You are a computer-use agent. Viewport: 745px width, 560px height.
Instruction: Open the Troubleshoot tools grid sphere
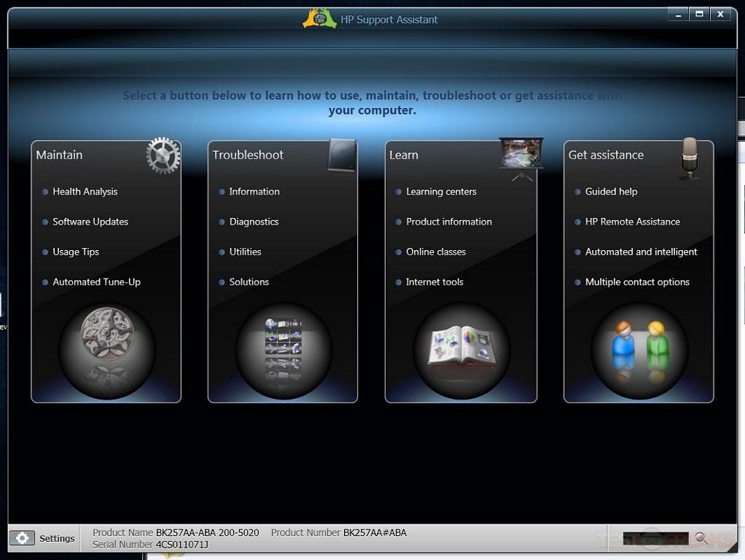coord(283,351)
